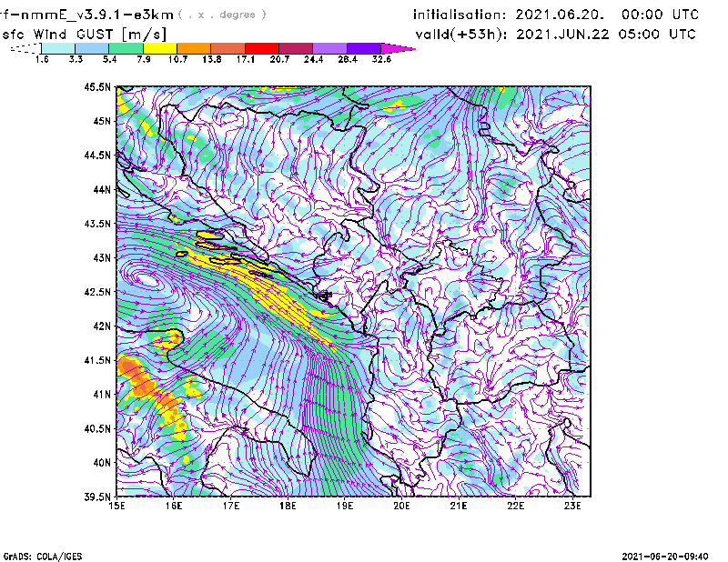Click the 45.5N latitude label
The image size is (728, 562).
(x=98, y=86)
